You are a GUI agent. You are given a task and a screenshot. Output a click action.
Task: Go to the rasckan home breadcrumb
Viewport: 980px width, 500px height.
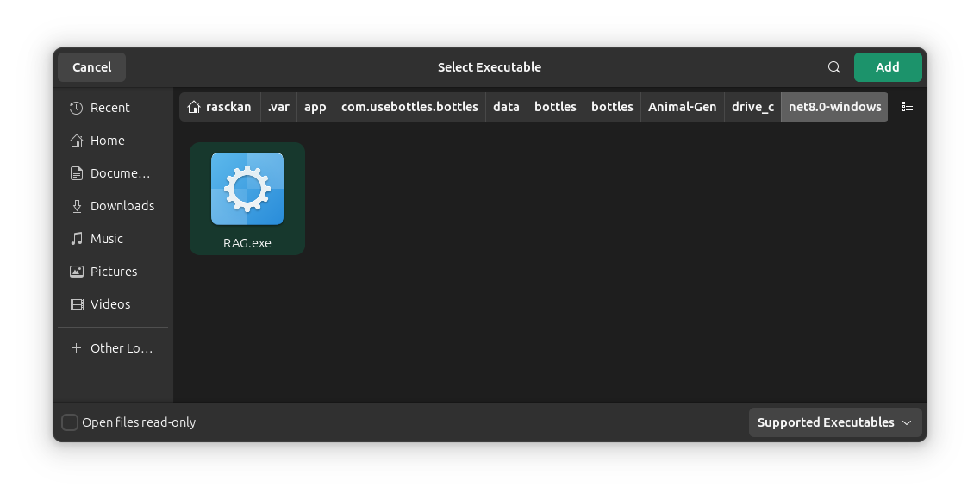point(220,107)
